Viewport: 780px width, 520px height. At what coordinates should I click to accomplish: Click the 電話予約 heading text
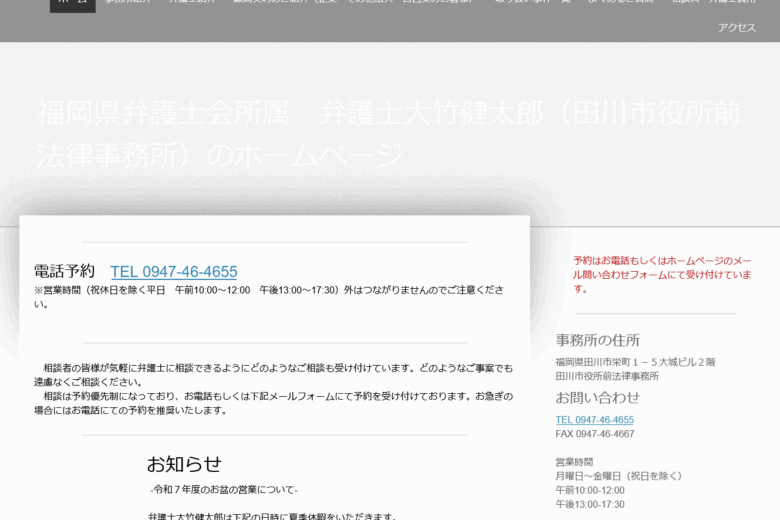point(64,271)
